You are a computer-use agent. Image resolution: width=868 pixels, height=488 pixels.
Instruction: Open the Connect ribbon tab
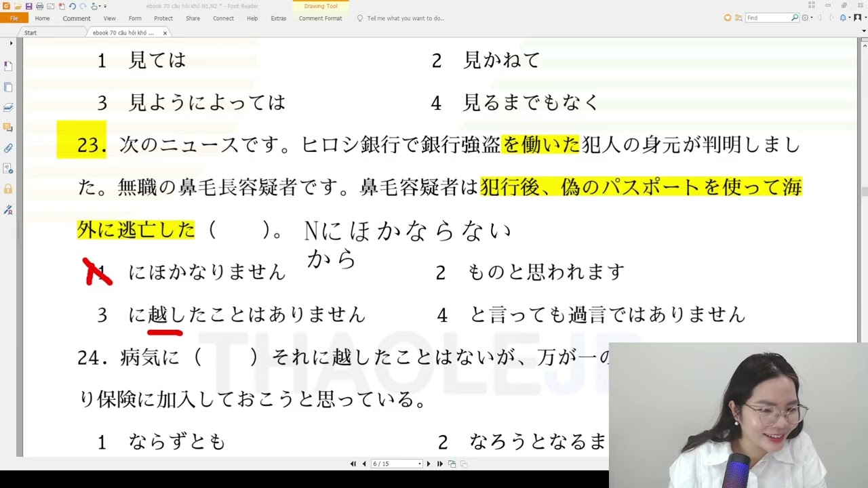223,18
